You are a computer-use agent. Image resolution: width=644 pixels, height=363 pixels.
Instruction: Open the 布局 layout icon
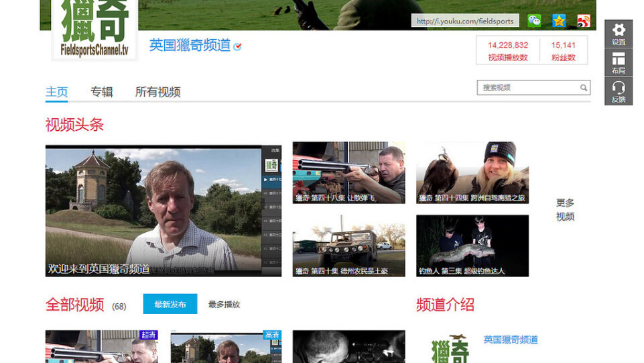(619, 62)
